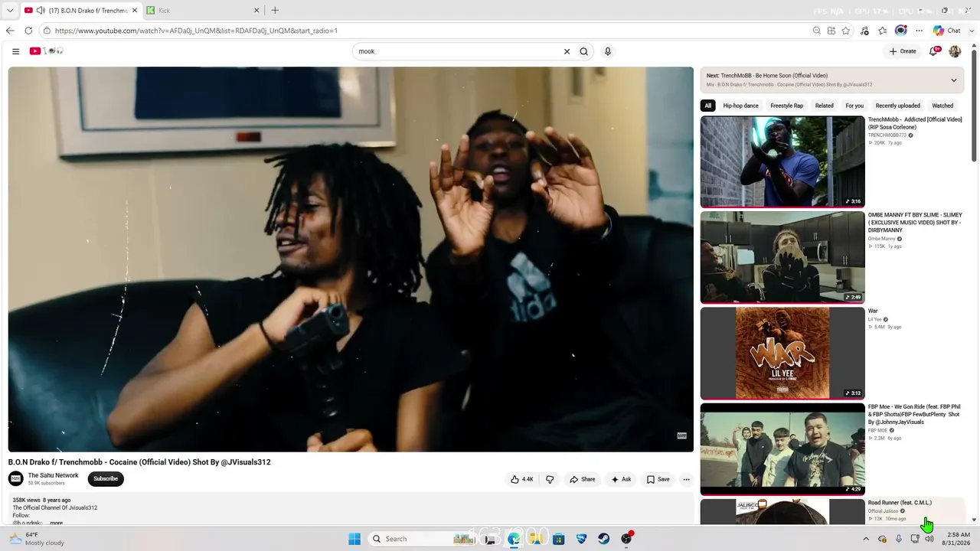Screen dimensions: 980x551
Task: Expand the description with '...more'
Action: click(55, 523)
